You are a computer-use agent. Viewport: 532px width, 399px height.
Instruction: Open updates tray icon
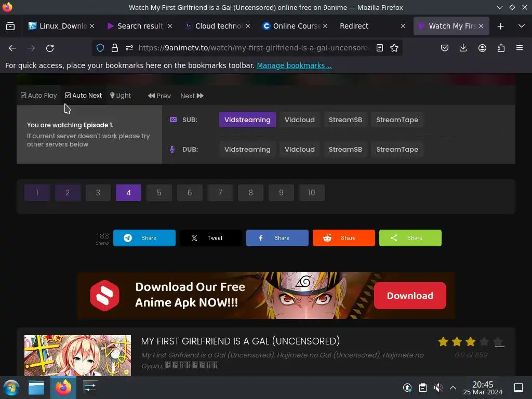[x=407, y=388]
